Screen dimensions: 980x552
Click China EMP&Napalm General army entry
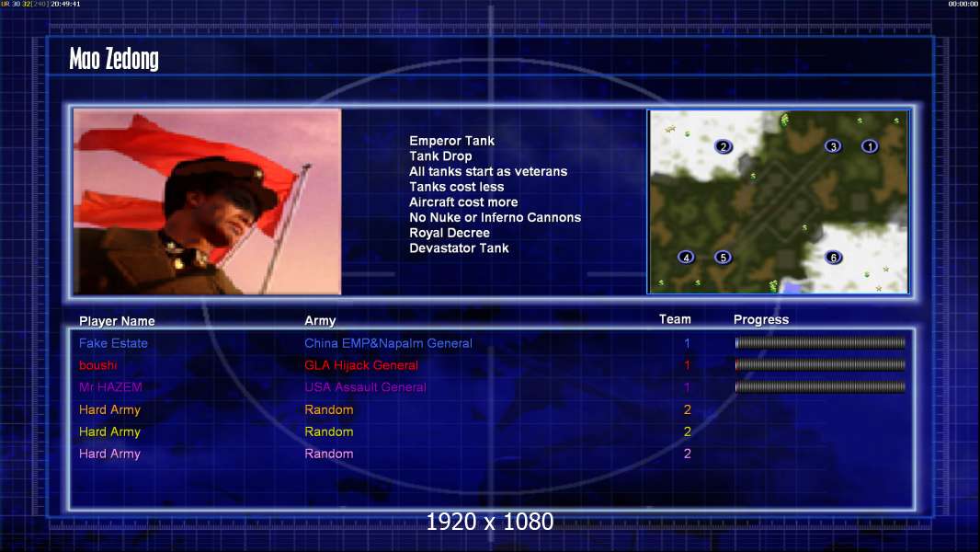click(x=388, y=343)
